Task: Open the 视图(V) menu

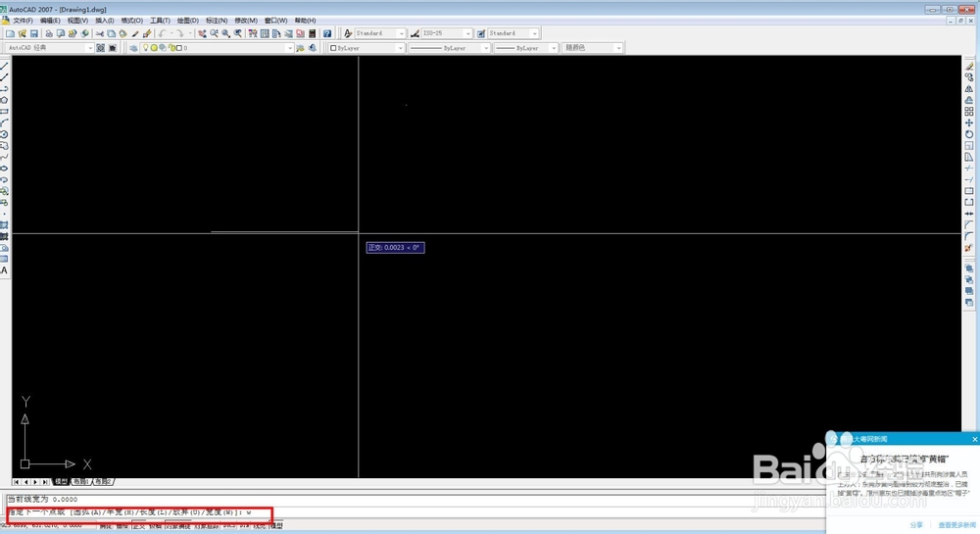Action: tap(77, 20)
